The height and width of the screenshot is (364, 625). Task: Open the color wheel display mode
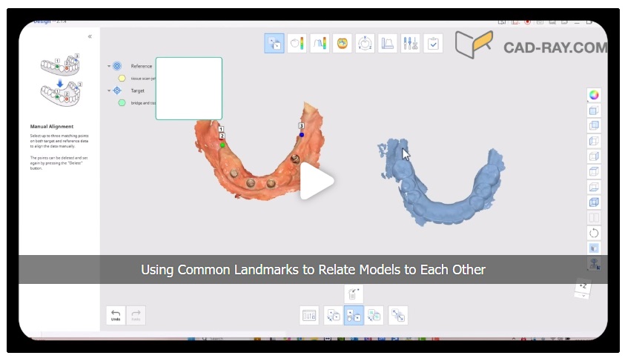594,95
